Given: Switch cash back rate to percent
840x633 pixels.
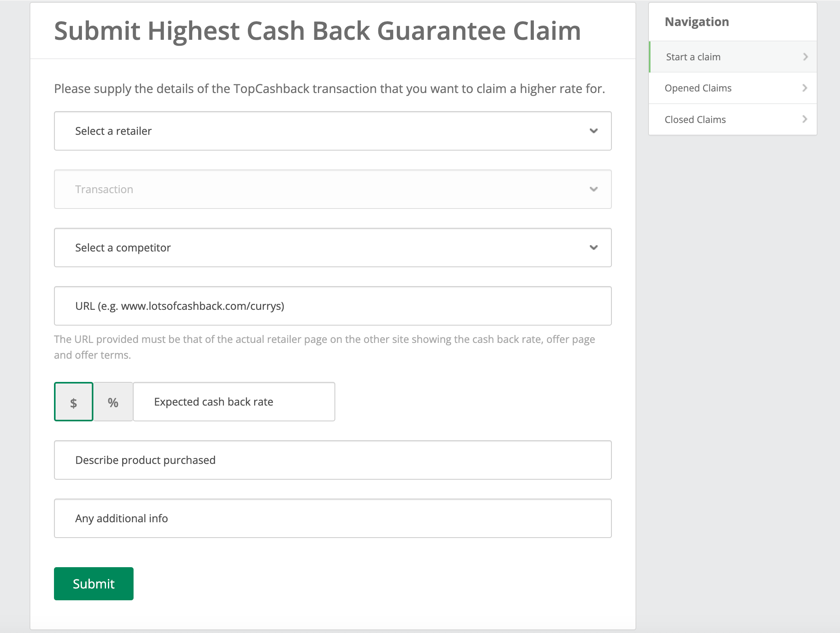Looking at the screenshot, I should click(113, 402).
